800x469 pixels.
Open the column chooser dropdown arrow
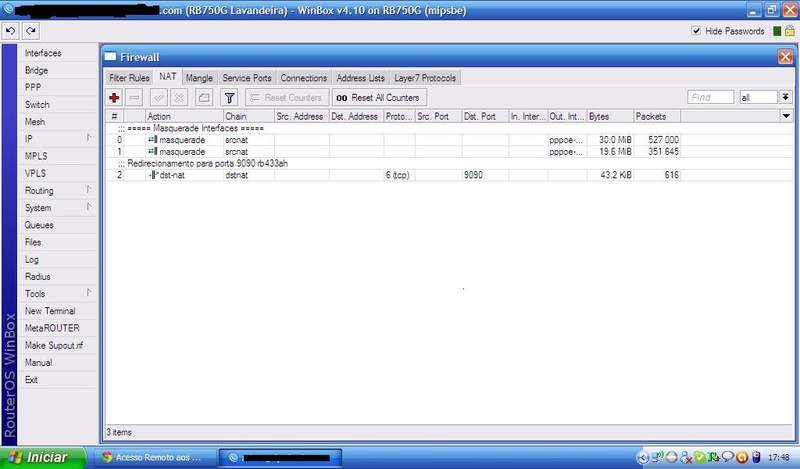click(x=786, y=116)
